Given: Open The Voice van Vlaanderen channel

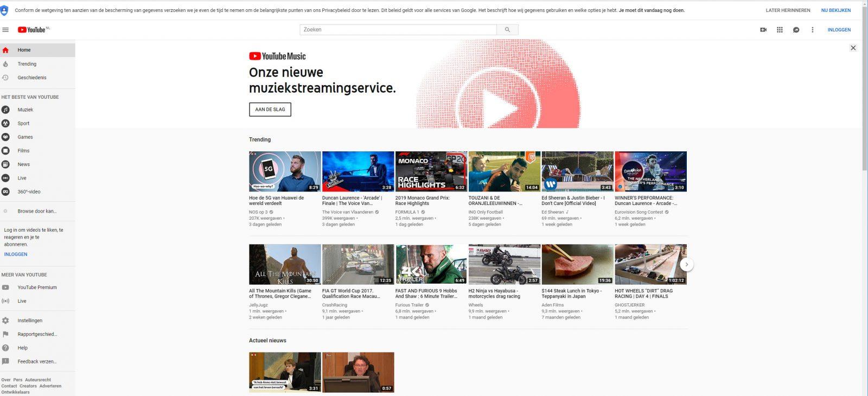Looking at the screenshot, I should click(348, 212).
